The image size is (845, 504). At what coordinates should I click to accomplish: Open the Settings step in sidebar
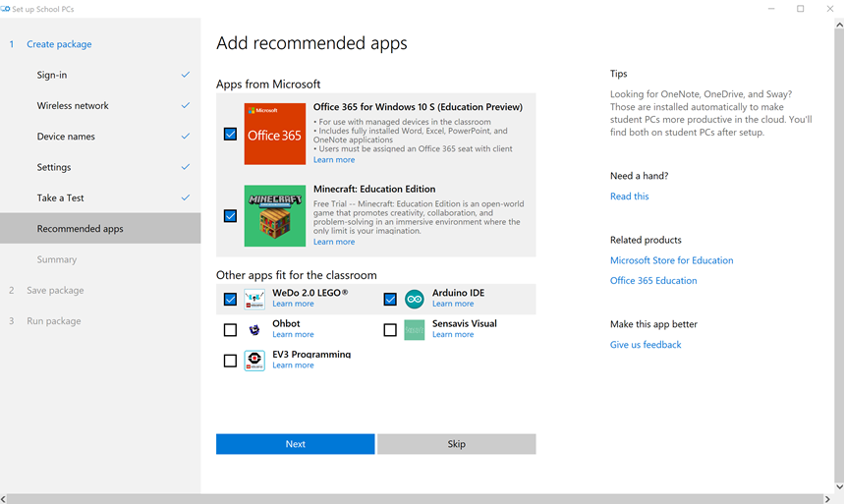click(x=100, y=167)
